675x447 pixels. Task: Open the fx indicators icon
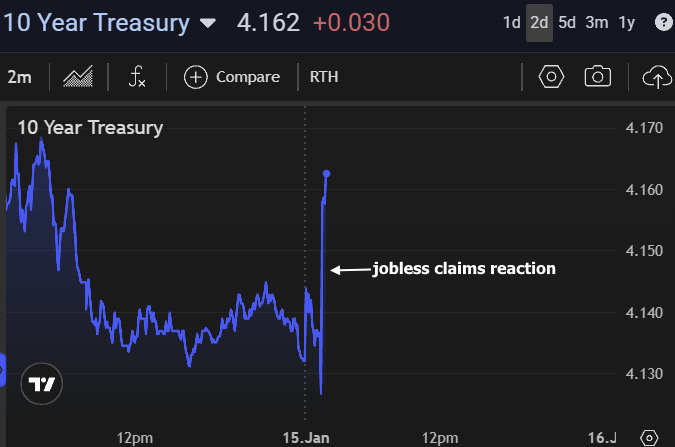pos(138,77)
